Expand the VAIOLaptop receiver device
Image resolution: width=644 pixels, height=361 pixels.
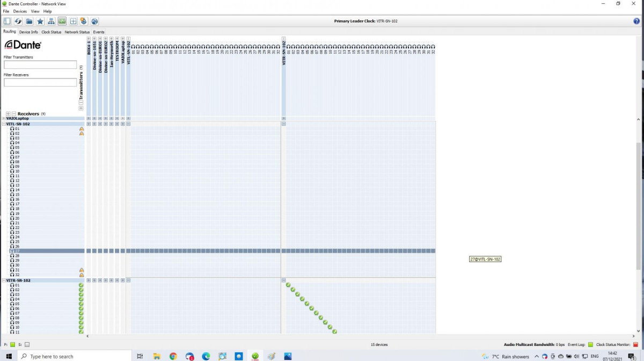point(4,118)
